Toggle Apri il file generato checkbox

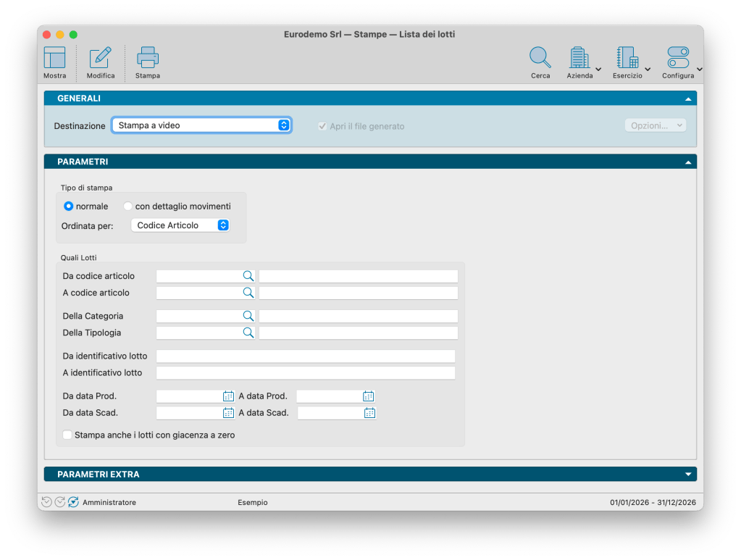pos(322,126)
